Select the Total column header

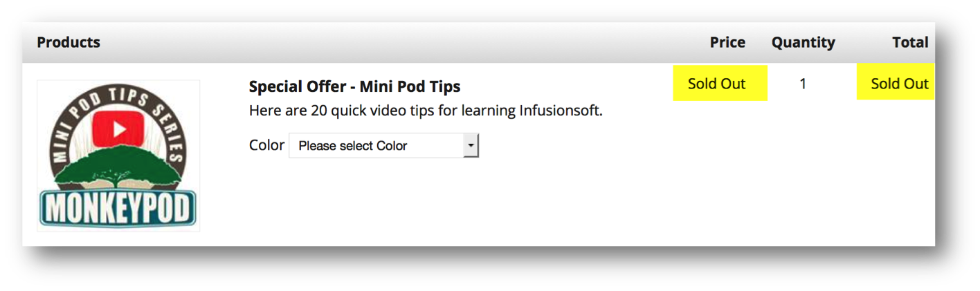(910, 42)
